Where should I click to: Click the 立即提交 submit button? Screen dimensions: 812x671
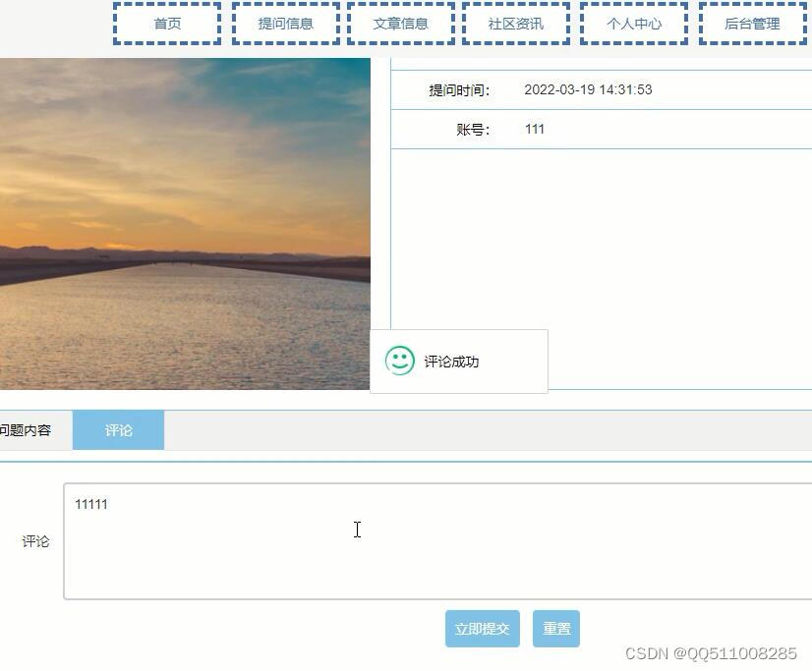[482, 628]
